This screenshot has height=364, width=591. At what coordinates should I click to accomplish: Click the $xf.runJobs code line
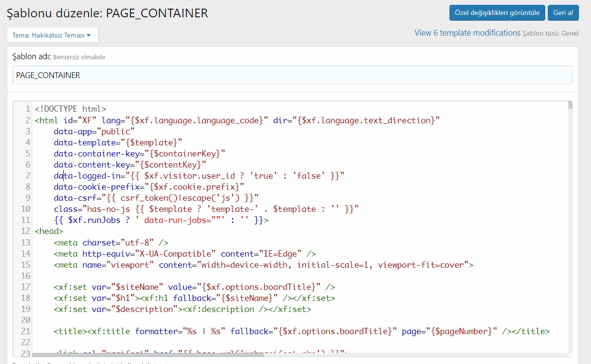(161, 220)
